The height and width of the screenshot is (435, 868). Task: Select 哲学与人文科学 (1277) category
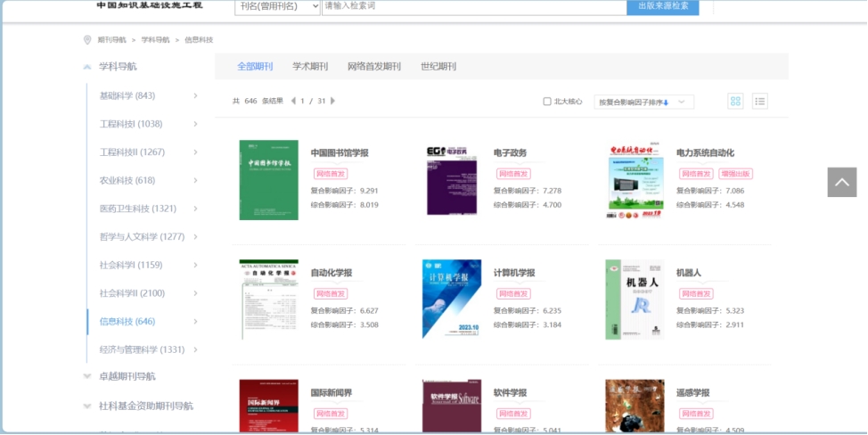[143, 237]
